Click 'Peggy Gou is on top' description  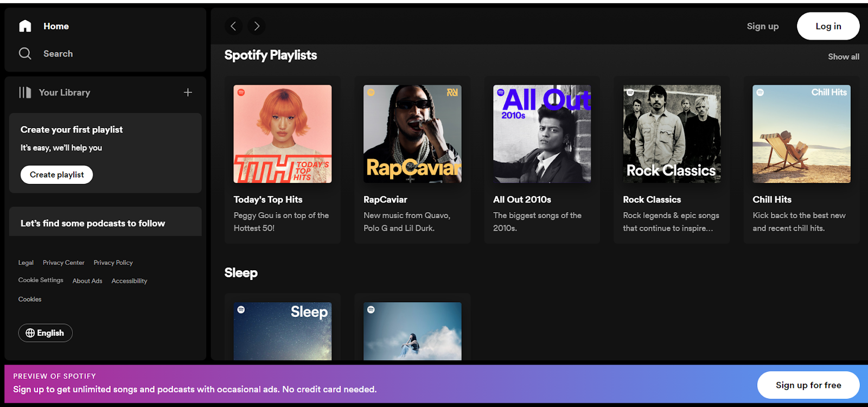[281, 222]
